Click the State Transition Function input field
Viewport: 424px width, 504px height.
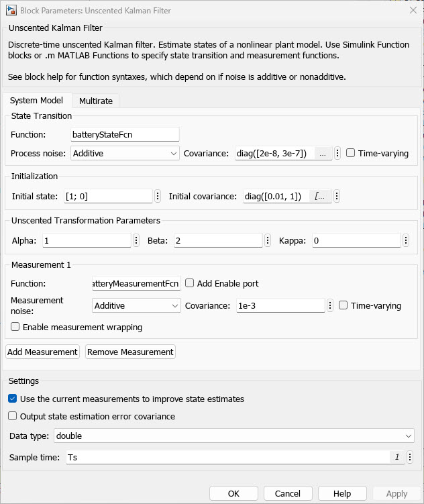(x=125, y=134)
